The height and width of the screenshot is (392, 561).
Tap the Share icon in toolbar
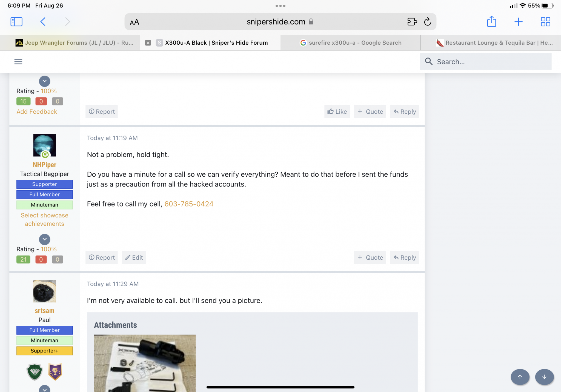[491, 22]
